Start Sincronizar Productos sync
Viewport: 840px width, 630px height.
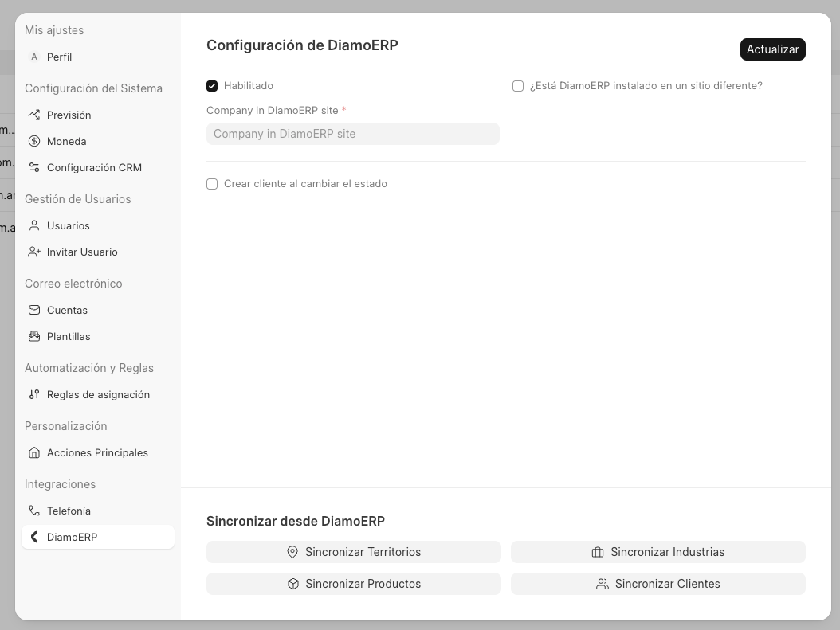point(353,584)
